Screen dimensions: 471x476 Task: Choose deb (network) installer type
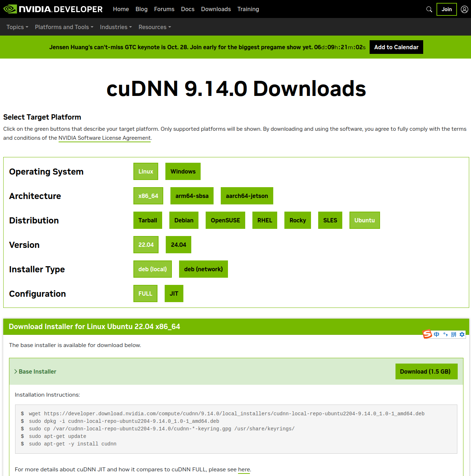[204, 269]
